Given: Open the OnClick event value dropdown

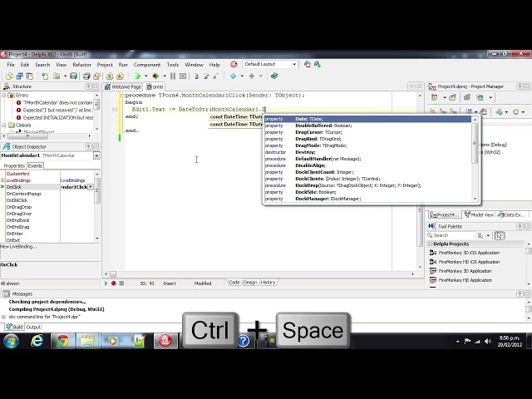Looking at the screenshot, I should 91,187.
